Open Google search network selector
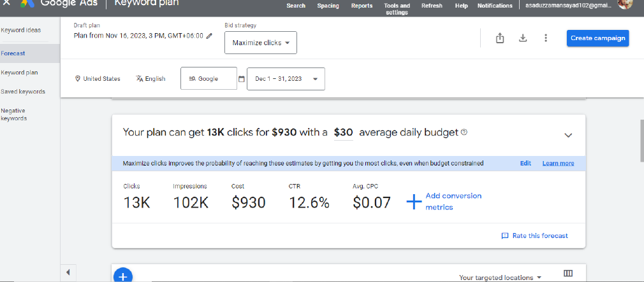644x282 pixels. [x=209, y=78]
